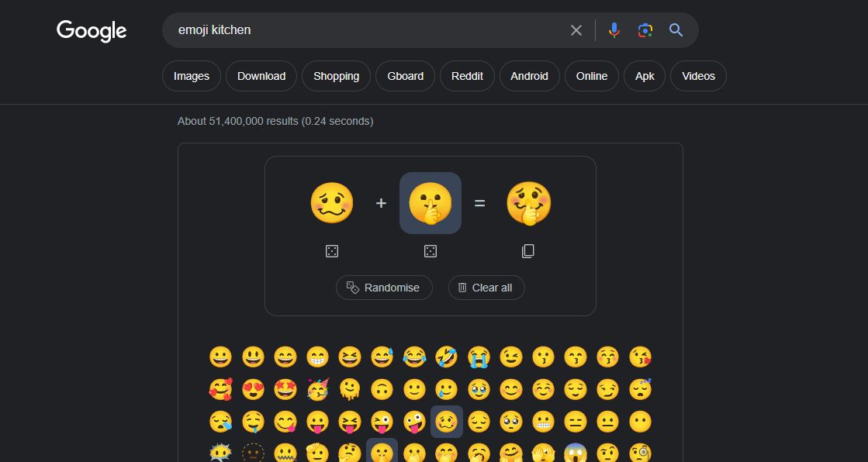Randomize the right emoji using its dice icon

(431, 250)
